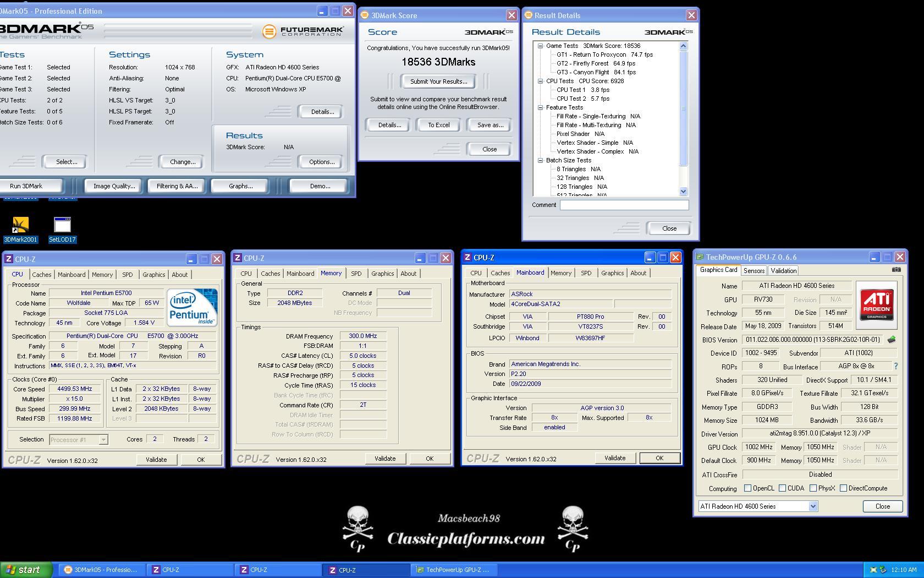
Task: Click the Z icon in CPU-Z CPU window title
Action: pos(9,259)
